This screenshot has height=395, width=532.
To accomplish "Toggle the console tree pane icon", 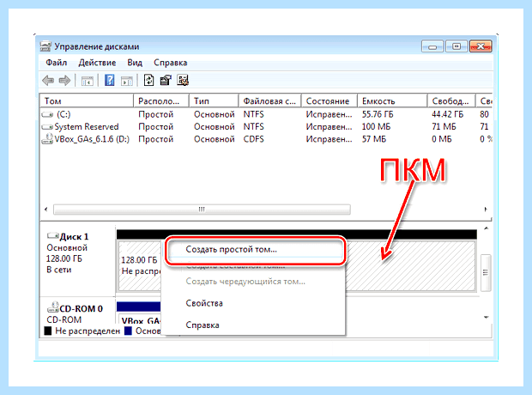I will click(88, 81).
